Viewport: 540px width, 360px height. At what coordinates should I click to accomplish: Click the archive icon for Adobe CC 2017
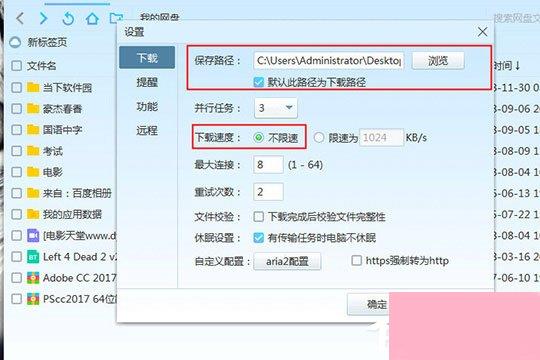[33, 278]
